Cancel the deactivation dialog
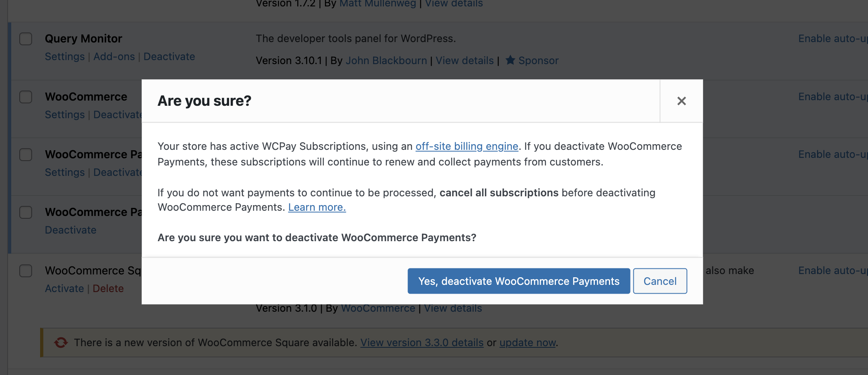The image size is (868, 375). [660, 281]
